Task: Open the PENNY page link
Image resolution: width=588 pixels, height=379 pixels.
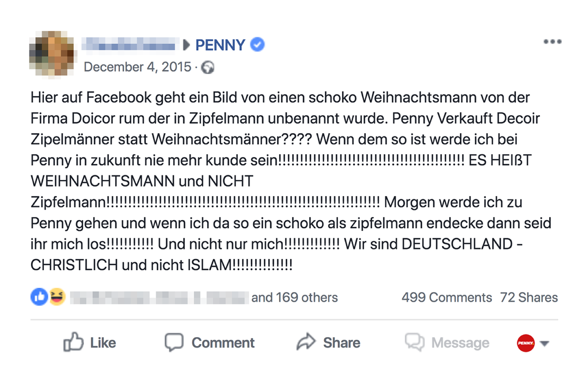Action: (x=220, y=45)
